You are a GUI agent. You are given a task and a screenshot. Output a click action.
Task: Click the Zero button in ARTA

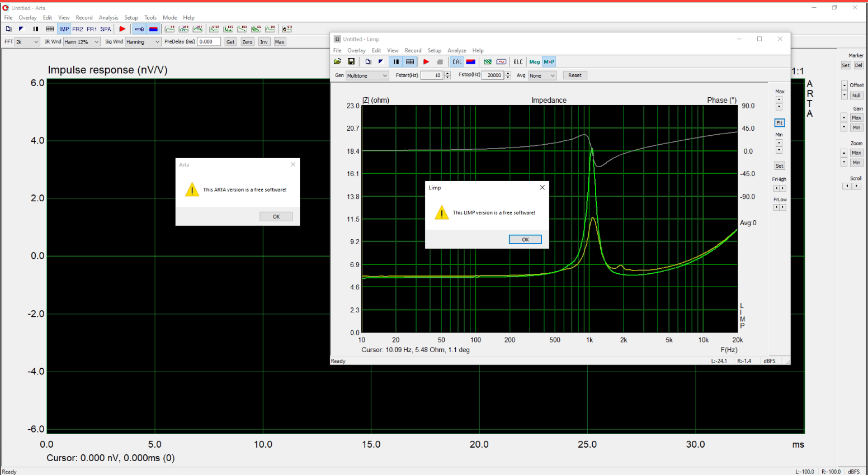(x=248, y=42)
